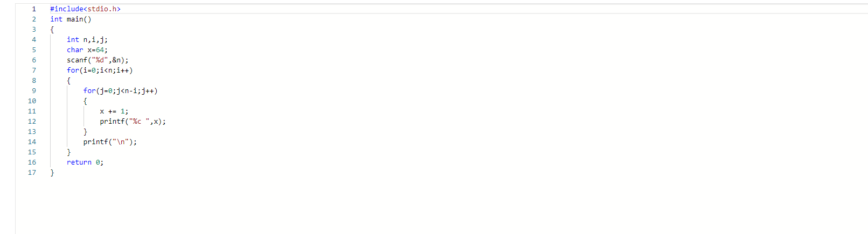
Task: Place cursor in char x=64 declaration
Action: pos(87,50)
